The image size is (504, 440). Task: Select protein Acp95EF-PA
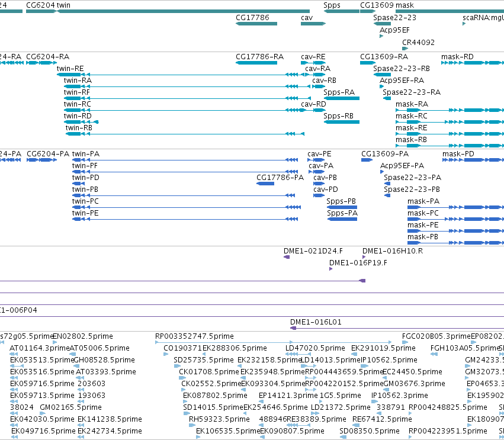[402, 166]
